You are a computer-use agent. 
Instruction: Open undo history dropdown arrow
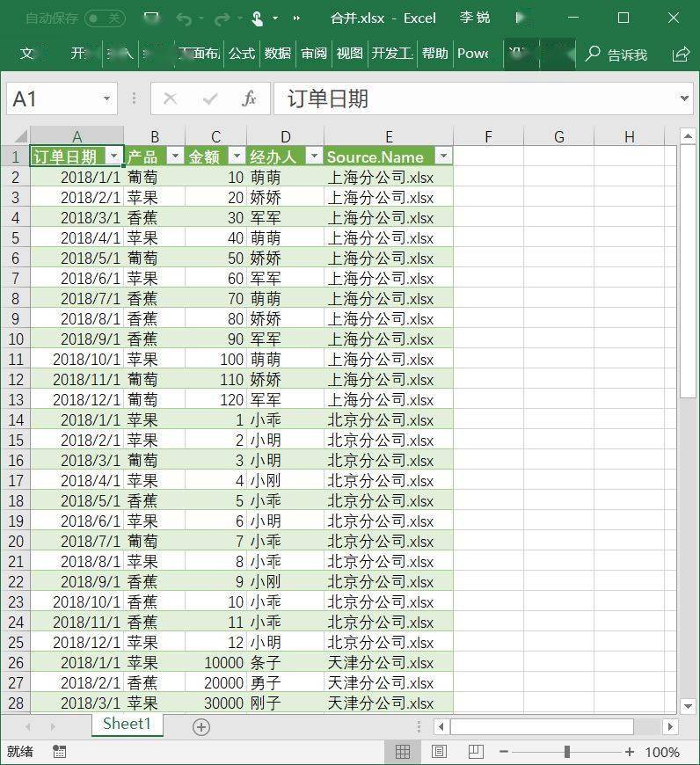tap(201, 18)
